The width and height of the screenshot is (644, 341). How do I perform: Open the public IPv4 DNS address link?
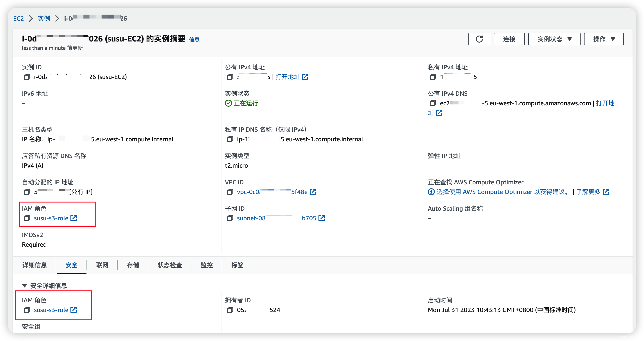(x=605, y=103)
